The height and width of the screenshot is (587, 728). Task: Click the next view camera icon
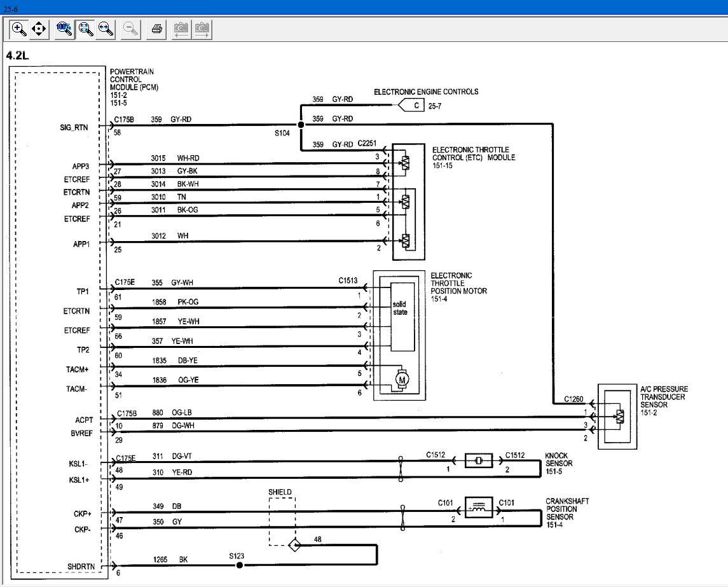202,29
